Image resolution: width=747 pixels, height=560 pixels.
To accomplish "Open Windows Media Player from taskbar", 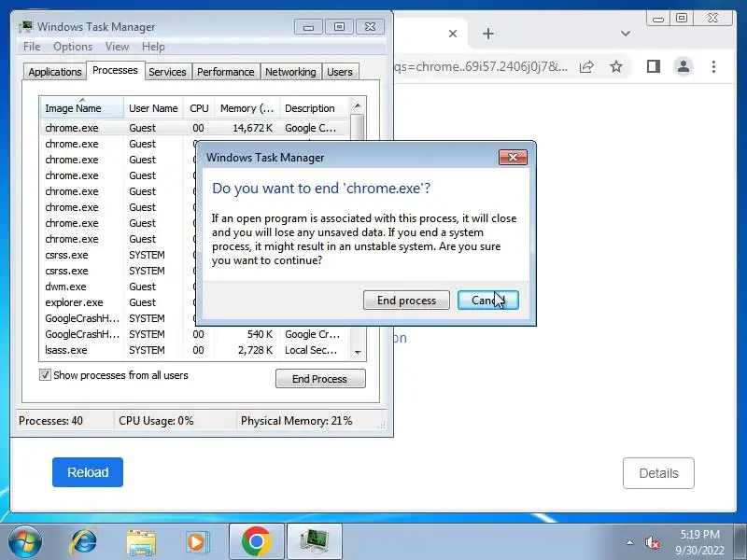I will click(197, 542).
